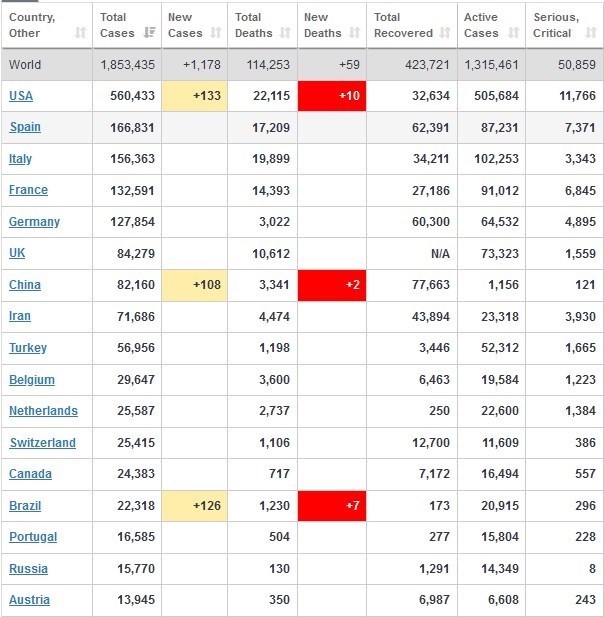Open the USA country link

pyautogui.click(x=20, y=96)
